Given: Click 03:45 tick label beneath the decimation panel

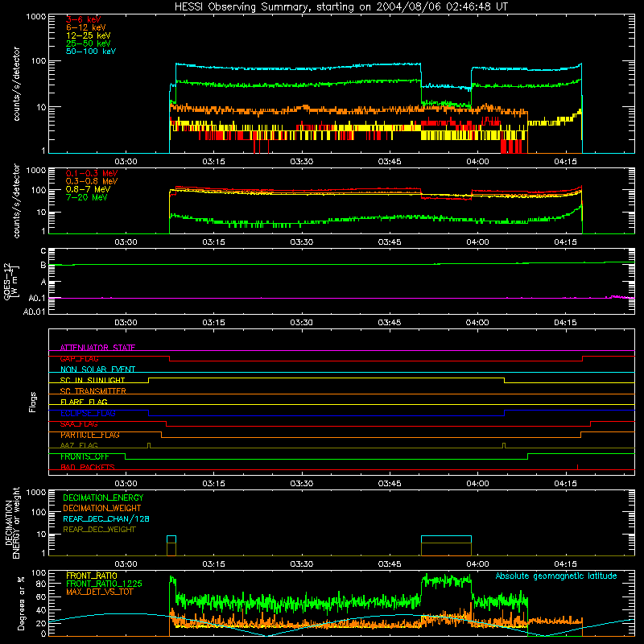Looking at the screenshot, I should point(390,563).
